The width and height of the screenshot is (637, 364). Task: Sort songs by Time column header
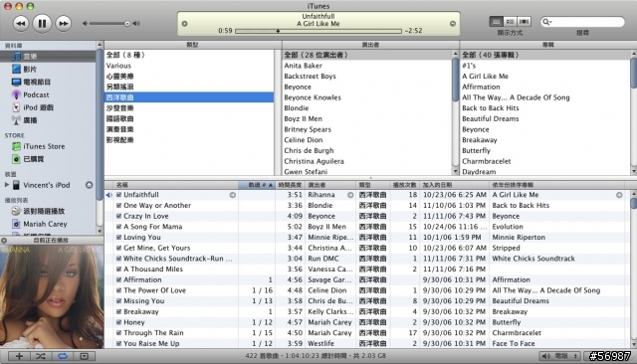tap(290, 185)
